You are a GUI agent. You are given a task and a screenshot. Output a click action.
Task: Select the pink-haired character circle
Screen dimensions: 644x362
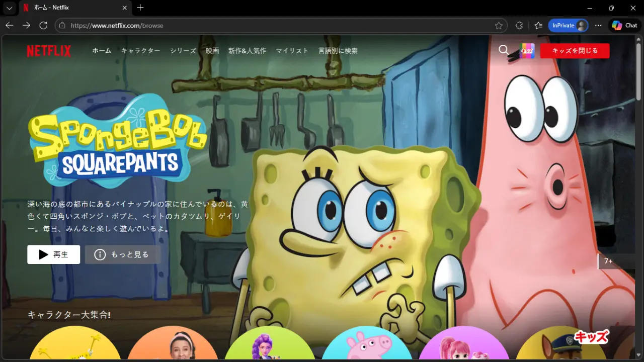(464, 343)
